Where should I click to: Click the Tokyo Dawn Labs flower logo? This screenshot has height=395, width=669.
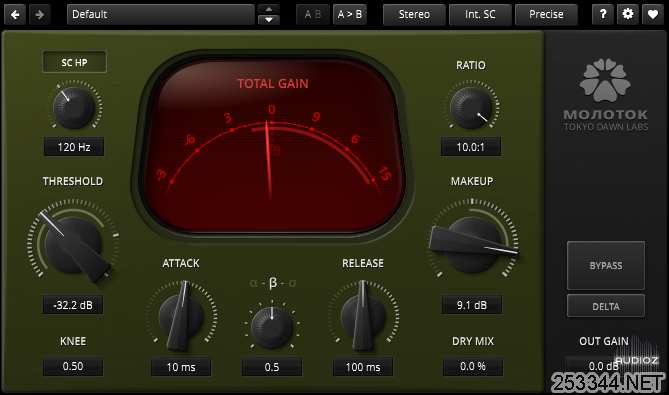coord(605,81)
